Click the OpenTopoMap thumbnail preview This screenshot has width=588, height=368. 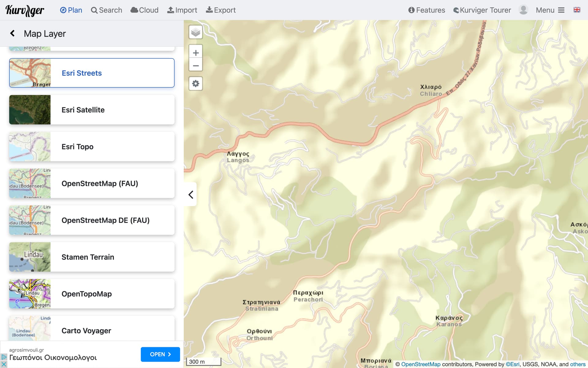(x=30, y=293)
